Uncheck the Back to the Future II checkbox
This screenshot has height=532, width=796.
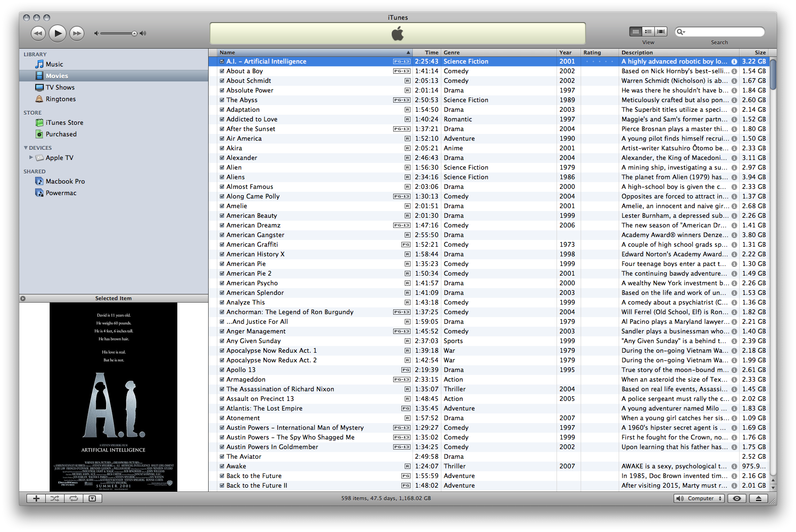[x=222, y=485]
